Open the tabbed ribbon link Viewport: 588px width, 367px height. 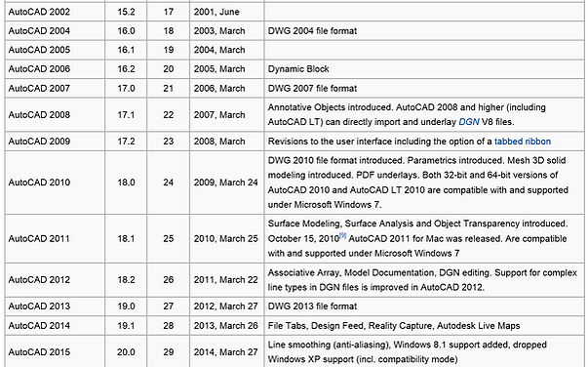(x=523, y=142)
